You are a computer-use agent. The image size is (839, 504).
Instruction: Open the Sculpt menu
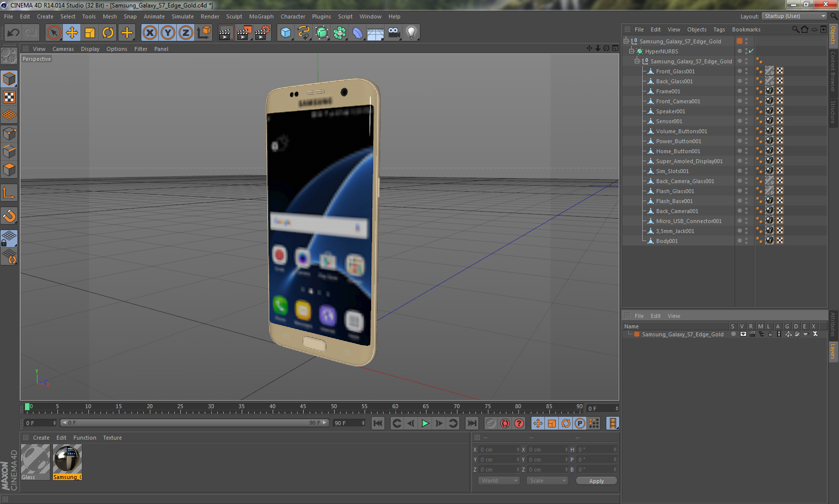click(x=234, y=16)
